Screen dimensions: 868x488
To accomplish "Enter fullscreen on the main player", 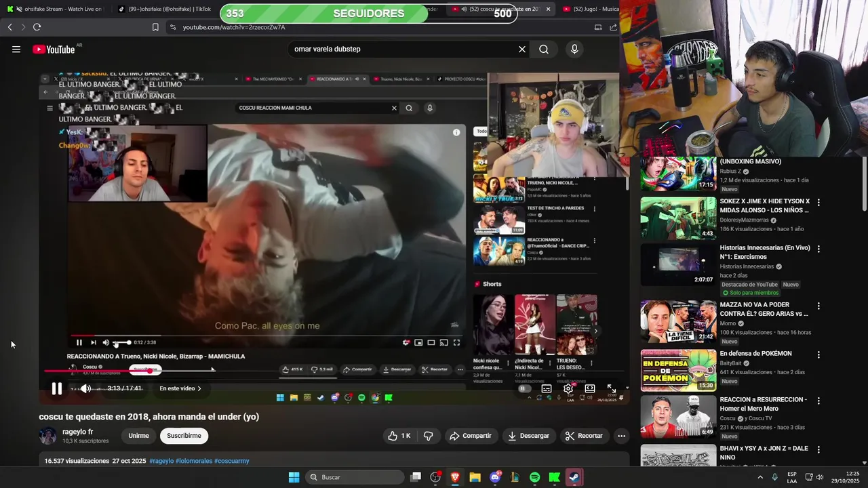I will point(612,388).
